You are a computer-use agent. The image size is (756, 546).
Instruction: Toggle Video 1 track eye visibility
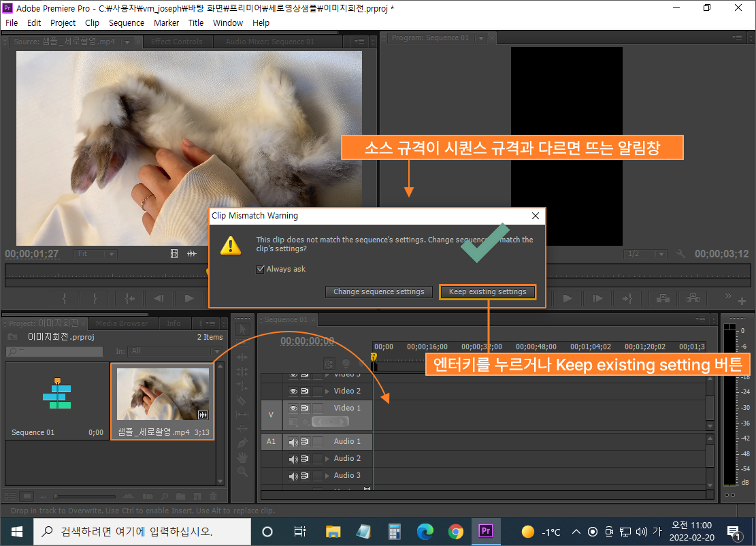(293, 408)
